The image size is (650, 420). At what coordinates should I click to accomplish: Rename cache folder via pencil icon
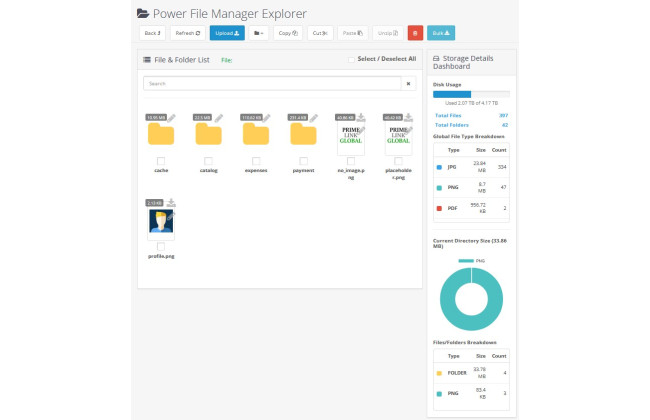coord(172,118)
